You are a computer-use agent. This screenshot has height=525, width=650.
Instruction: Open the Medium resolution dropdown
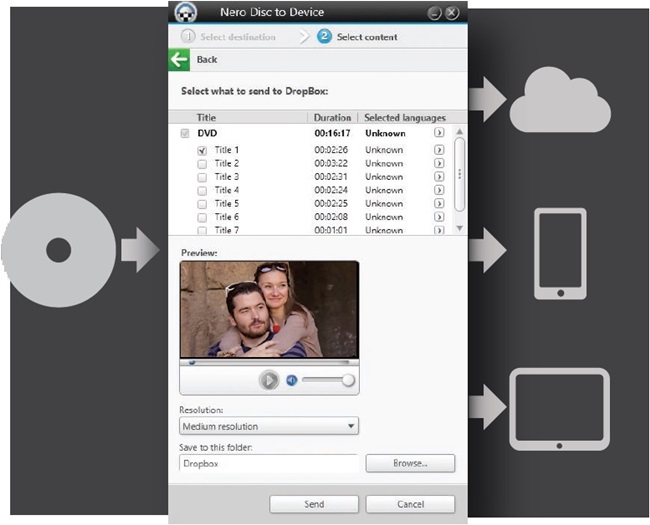[269, 426]
